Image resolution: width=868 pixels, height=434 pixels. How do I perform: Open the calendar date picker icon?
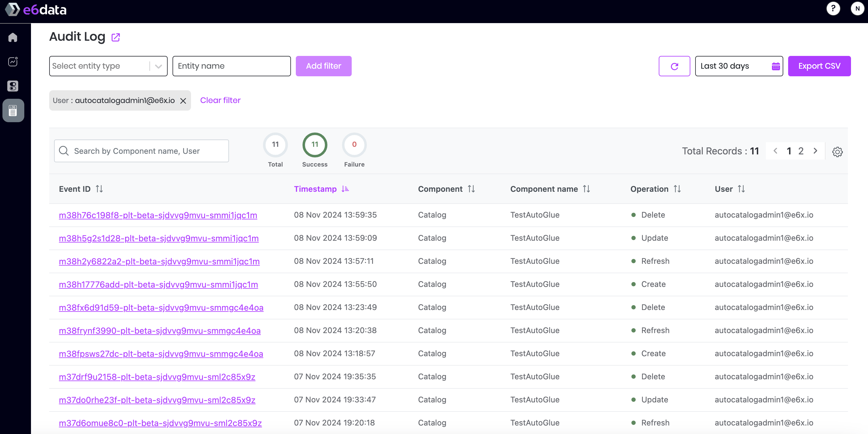[776, 66]
